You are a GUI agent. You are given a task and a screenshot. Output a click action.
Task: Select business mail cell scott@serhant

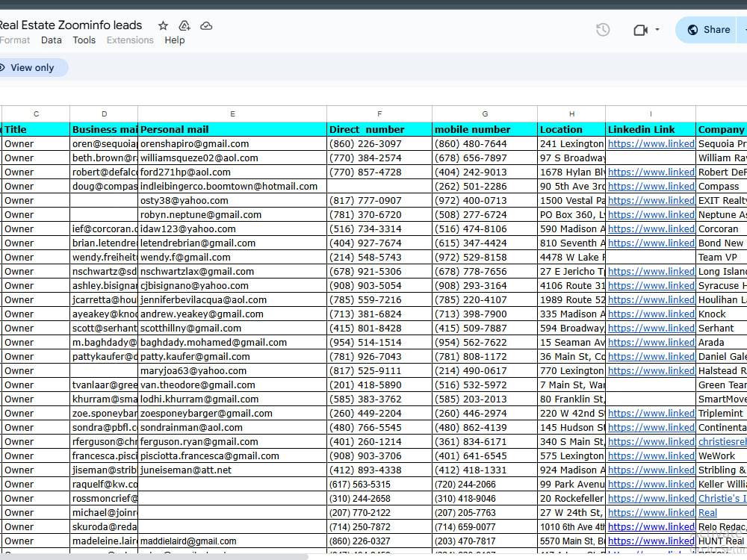pos(104,328)
